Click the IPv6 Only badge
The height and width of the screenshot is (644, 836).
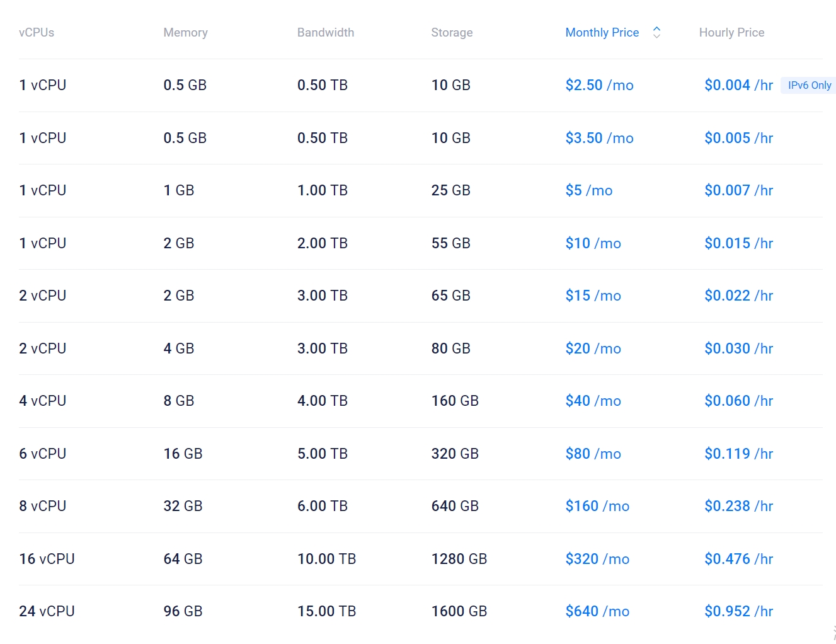[x=809, y=86]
